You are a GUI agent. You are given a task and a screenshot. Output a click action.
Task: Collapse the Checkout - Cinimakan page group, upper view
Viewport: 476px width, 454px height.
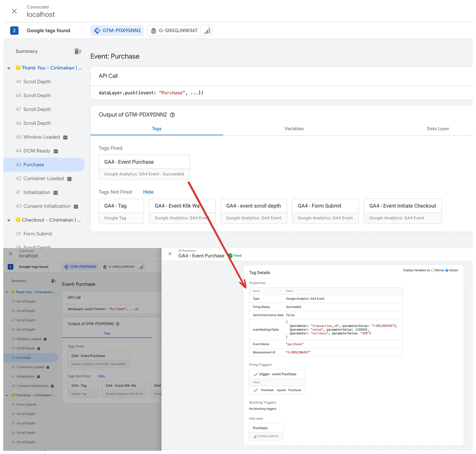(x=9, y=220)
